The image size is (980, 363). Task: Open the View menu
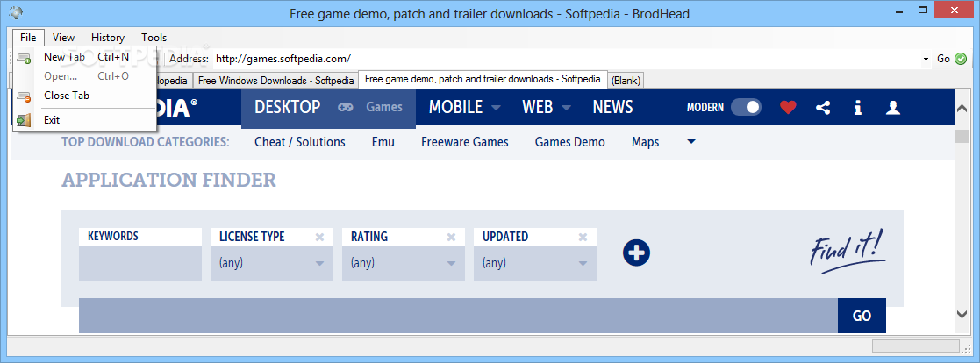tap(64, 38)
